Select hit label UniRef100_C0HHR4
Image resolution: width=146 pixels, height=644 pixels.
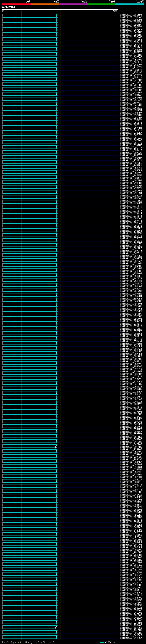pos(131,346)
